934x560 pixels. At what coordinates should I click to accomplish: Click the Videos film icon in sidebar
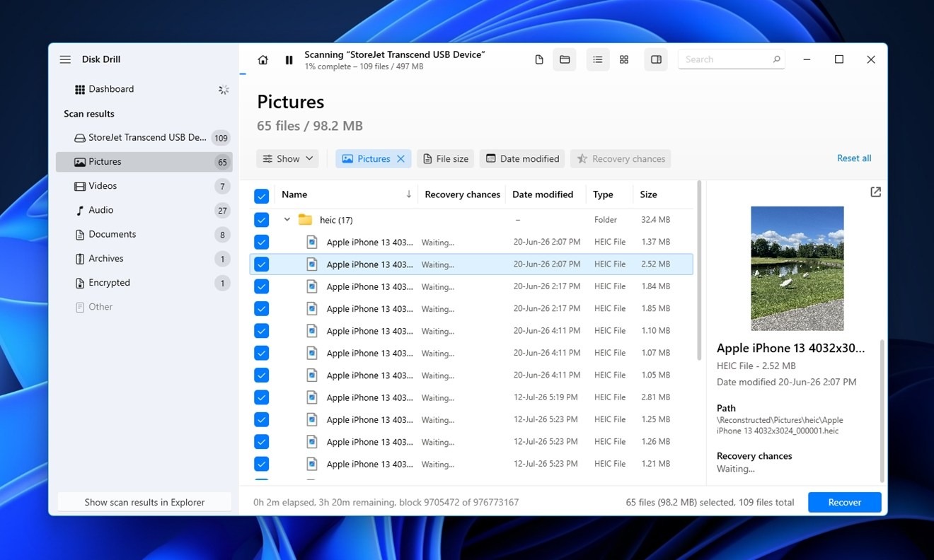[x=80, y=186]
